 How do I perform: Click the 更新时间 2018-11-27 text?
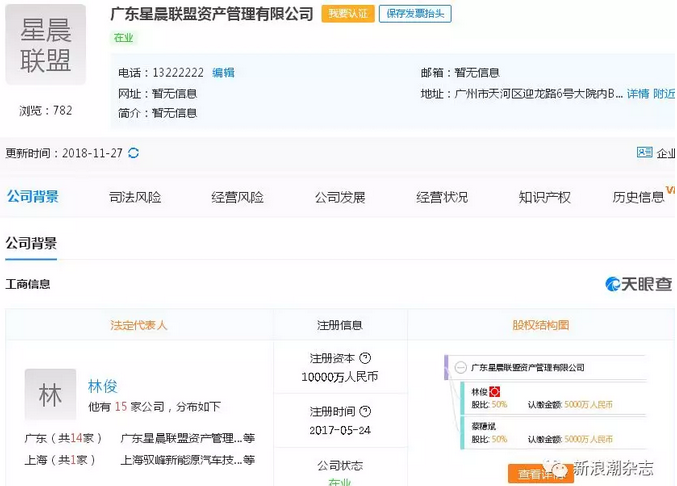(64, 153)
